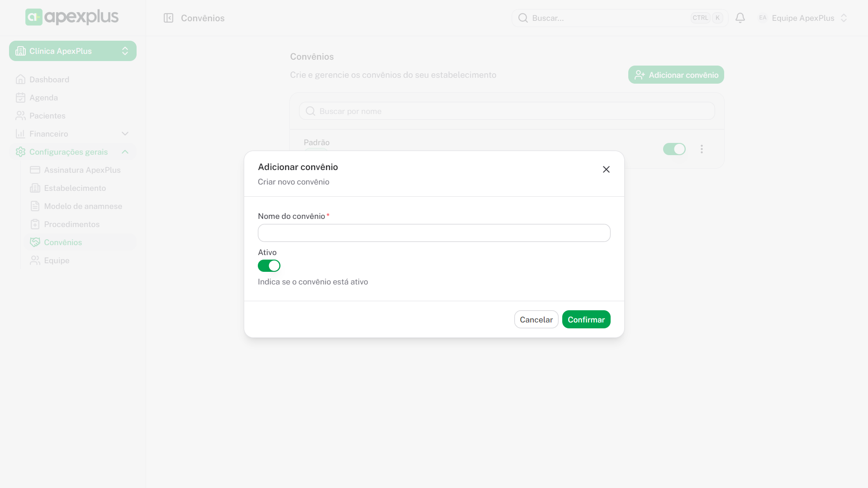Screen dimensions: 868x488
Task: Click the Agenda calendar icon
Action: pyautogui.click(x=20, y=98)
